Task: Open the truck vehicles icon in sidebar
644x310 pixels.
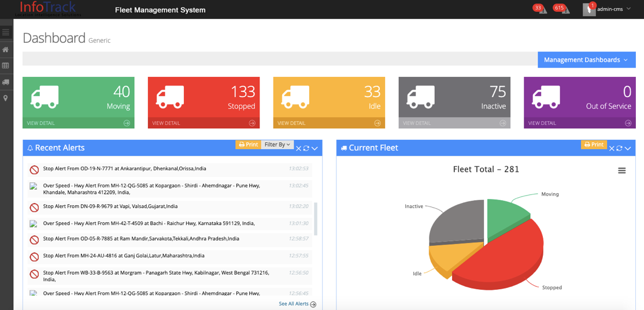Action: [x=6, y=82]
